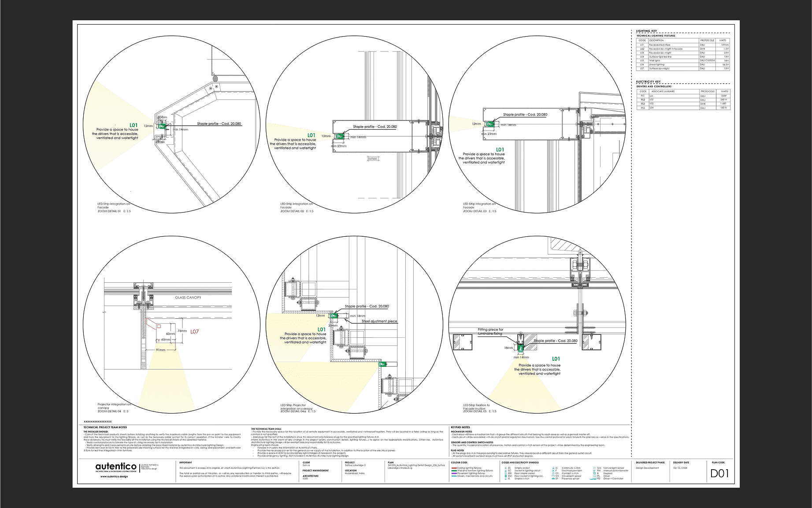Click the Natural light sensor (SLN) symbol
812x508 pixels.
click(594, 468)
